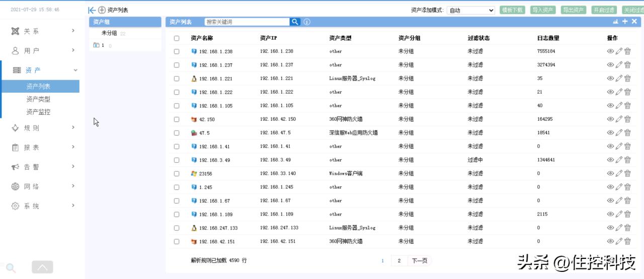Collapse sidebar with the left arrow icon

(92, 10)
